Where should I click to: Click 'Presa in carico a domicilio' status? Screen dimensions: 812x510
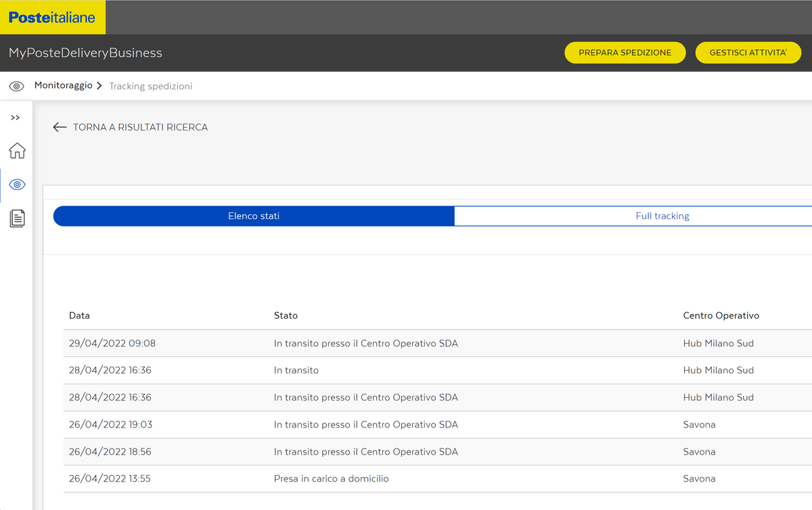(x=332, y=479)
